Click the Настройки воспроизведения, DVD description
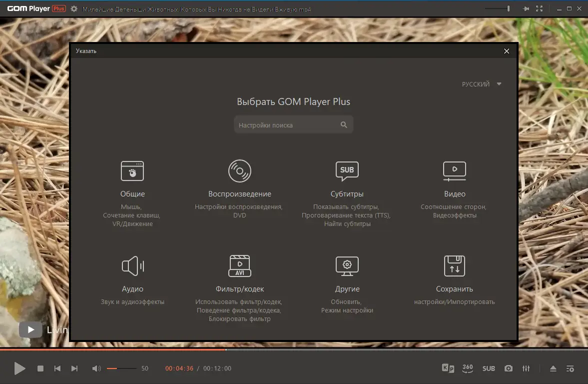 click(x=239, y=211)
